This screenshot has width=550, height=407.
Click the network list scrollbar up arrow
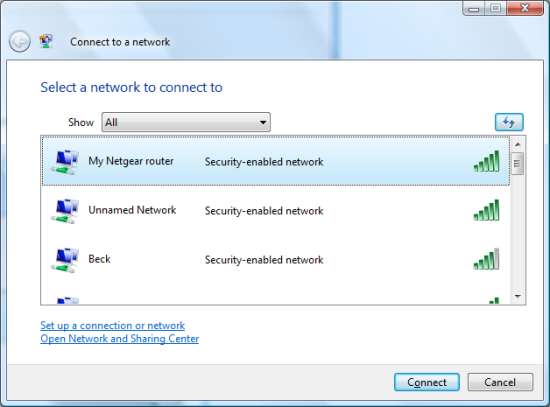518,145
